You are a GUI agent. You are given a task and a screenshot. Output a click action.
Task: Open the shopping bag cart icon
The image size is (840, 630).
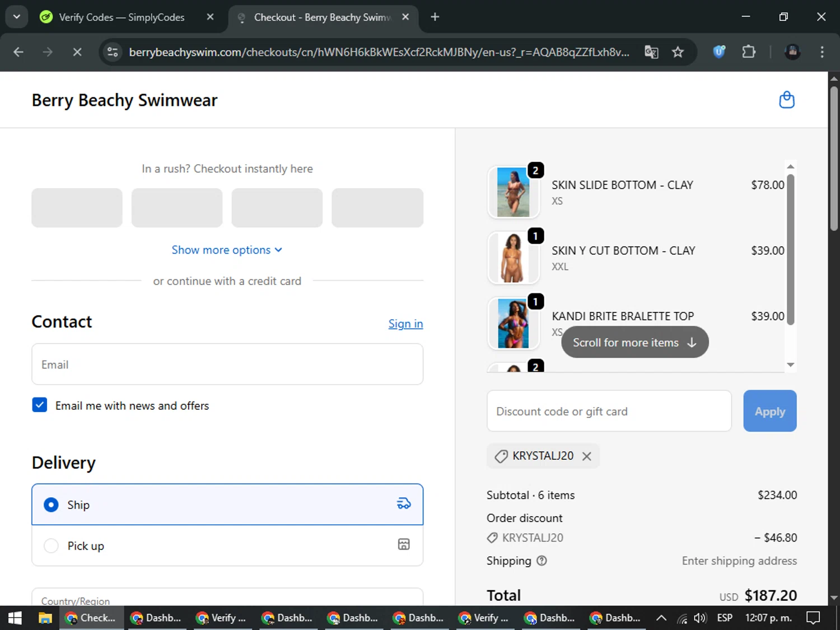(787, 100)
